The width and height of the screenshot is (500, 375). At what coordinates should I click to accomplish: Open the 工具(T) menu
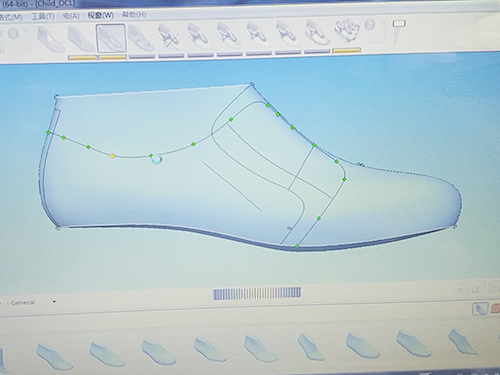click(43, 16)
